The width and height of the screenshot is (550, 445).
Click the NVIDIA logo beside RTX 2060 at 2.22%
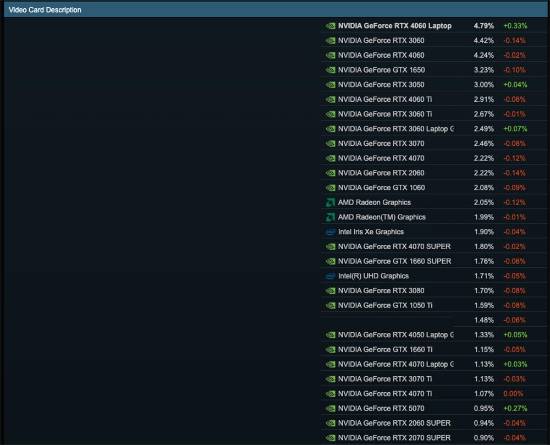pyautogui.click(x=330, y=173)
